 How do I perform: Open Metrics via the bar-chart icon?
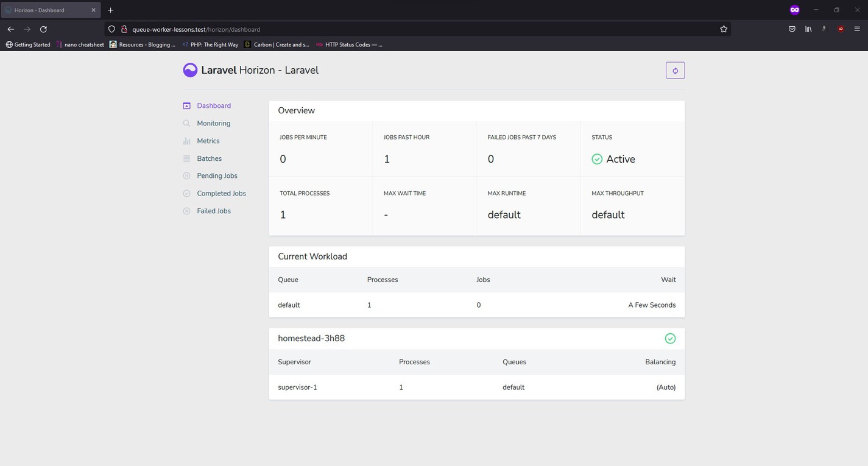[x=186, y=141]
